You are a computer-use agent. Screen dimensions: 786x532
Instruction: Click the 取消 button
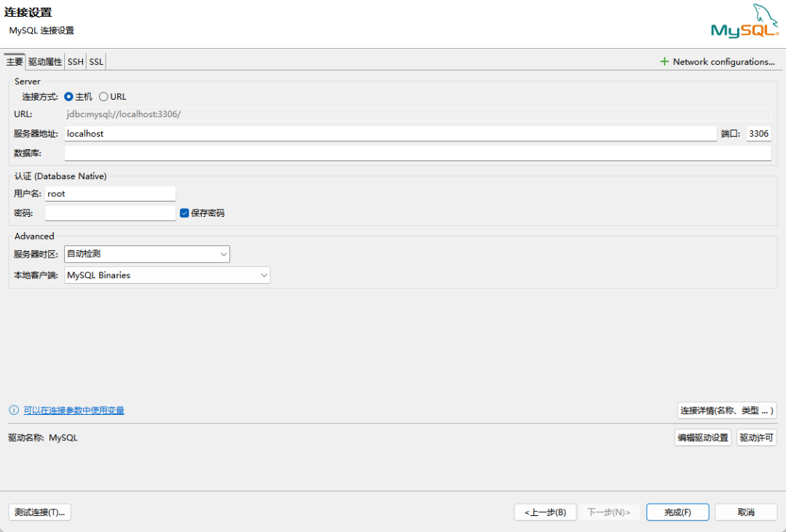pyautogui.click(x=746, y=512)
